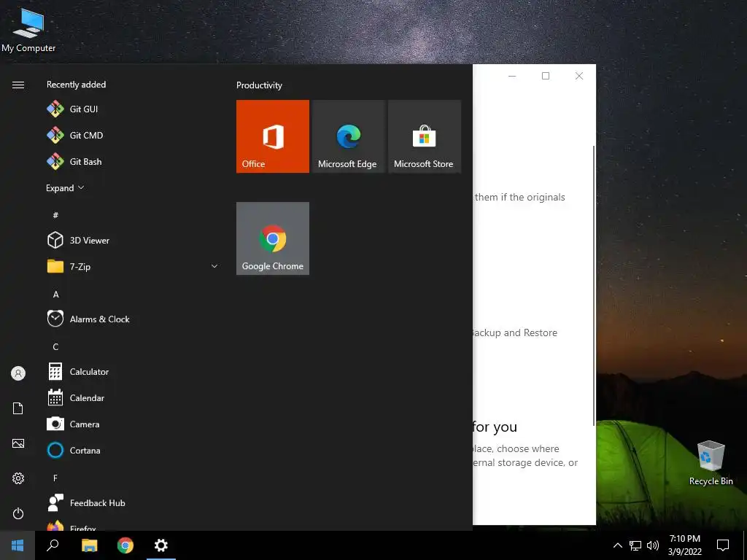Image resolution: width=747 pixels, height=560 pixels.
Task: Open the user account icon in Start
Action: pos(18,373)
